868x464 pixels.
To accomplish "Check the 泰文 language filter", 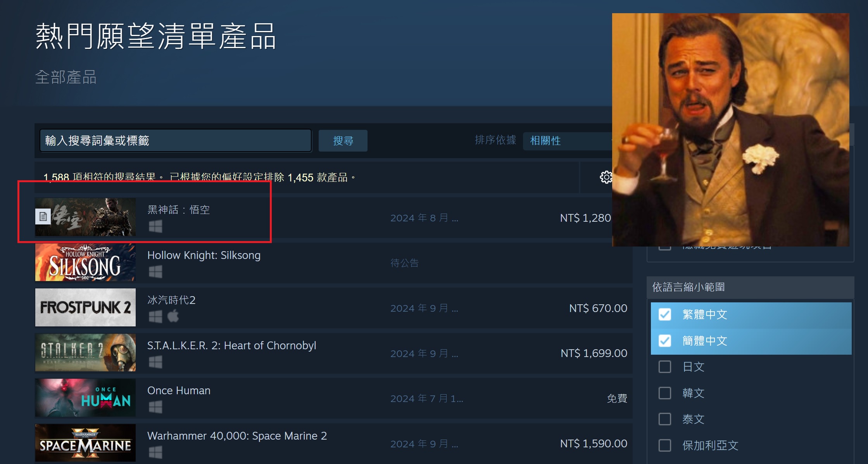I will click(x=664, y=419).
